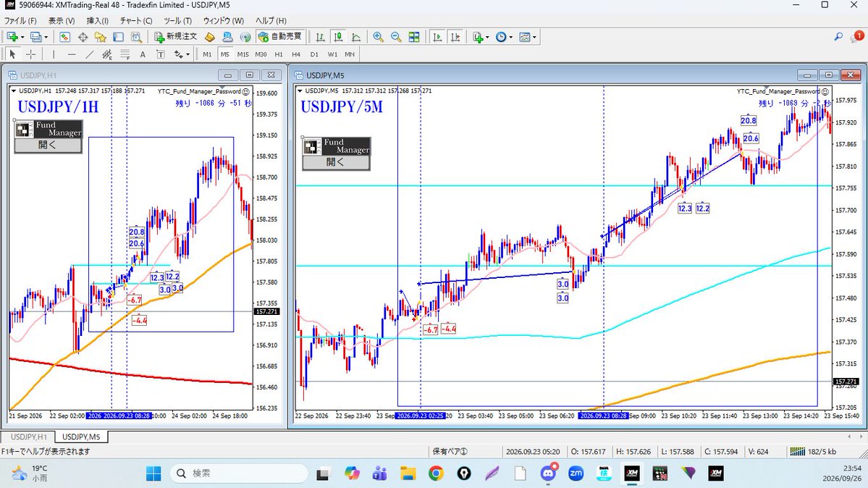
Task: Switch timeframe to D1
Action: pyautogui.click(x=314, y=54)
